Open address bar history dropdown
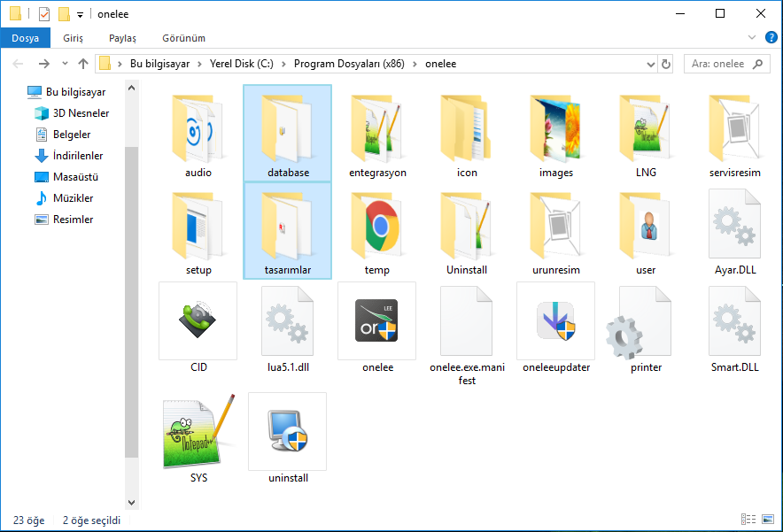This screenshot has width=783, height=532. coord(651,64)
